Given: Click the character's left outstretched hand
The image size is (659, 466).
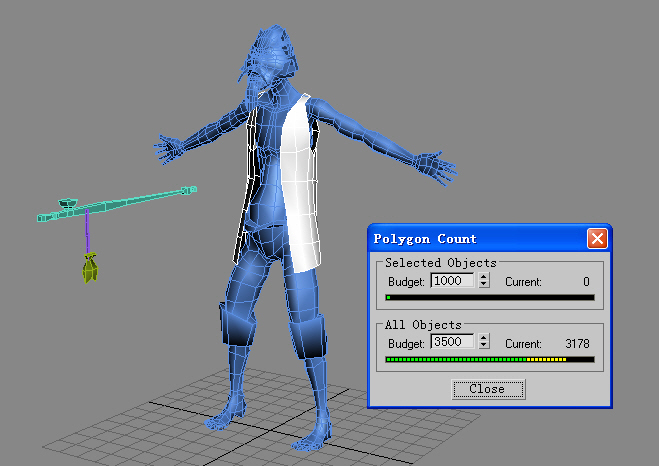Looking at the screenshot, I should (433, 165).
